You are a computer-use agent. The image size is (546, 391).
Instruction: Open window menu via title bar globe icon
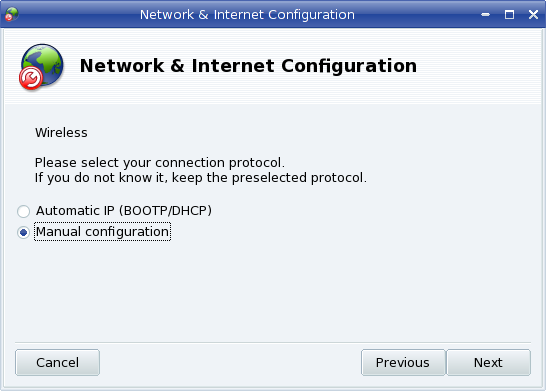tap(12, 14)
